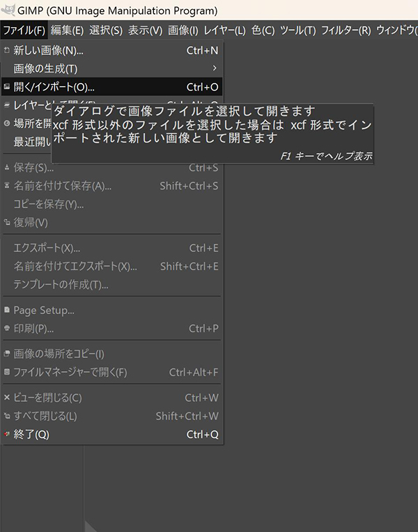Choose 新しい画像(N)... menu entry
Viewport: 418px width, 532px height.
111,51
